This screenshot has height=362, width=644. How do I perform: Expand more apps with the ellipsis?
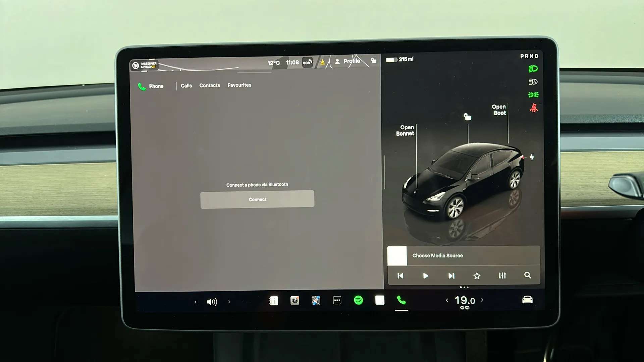click(337, 301)
